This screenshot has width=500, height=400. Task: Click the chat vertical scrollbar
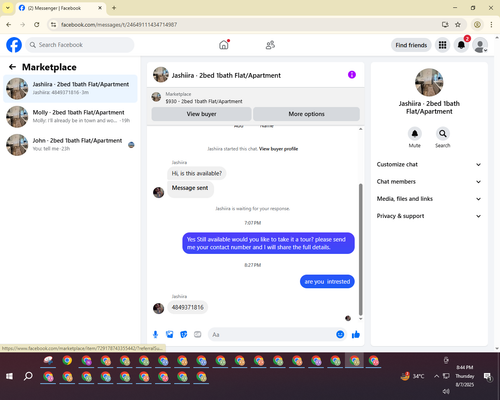(360, 249)
